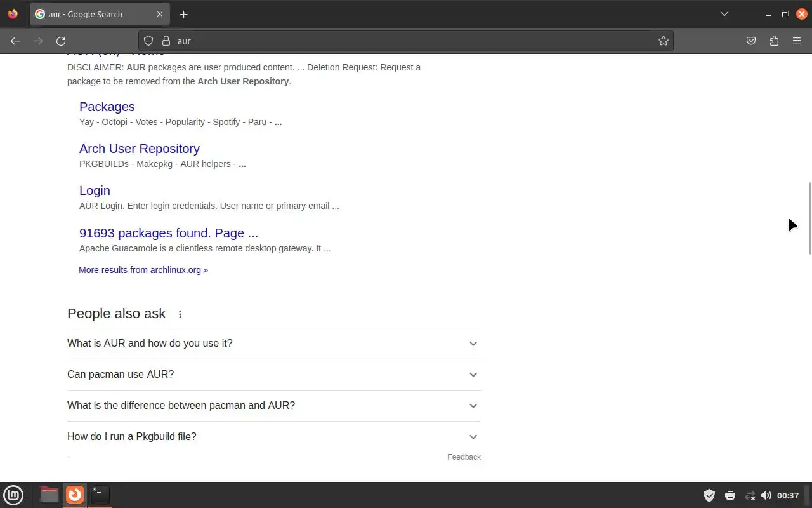Open the Extensions menu
Viewport: 812px width, 508px height.
pyautogui.click(x=774, y=41)
